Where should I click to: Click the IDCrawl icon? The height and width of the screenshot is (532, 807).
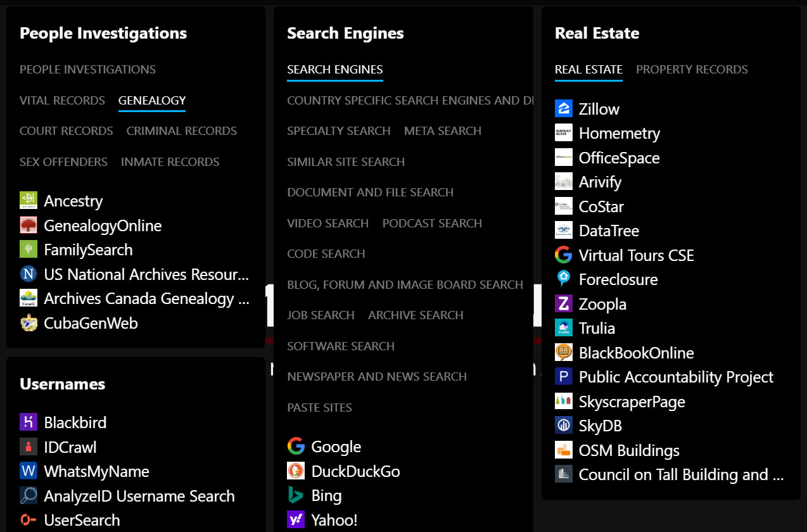point(29,447)
